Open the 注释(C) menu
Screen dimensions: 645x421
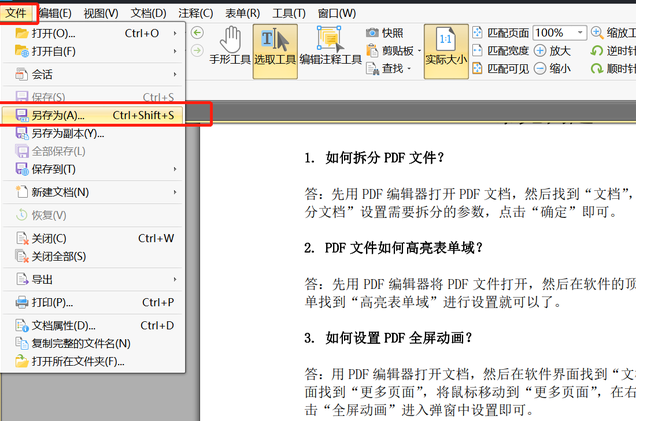(196, 13)
